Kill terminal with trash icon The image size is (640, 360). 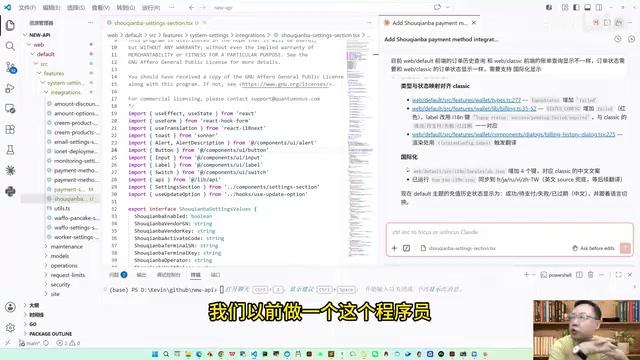point(591,275)
